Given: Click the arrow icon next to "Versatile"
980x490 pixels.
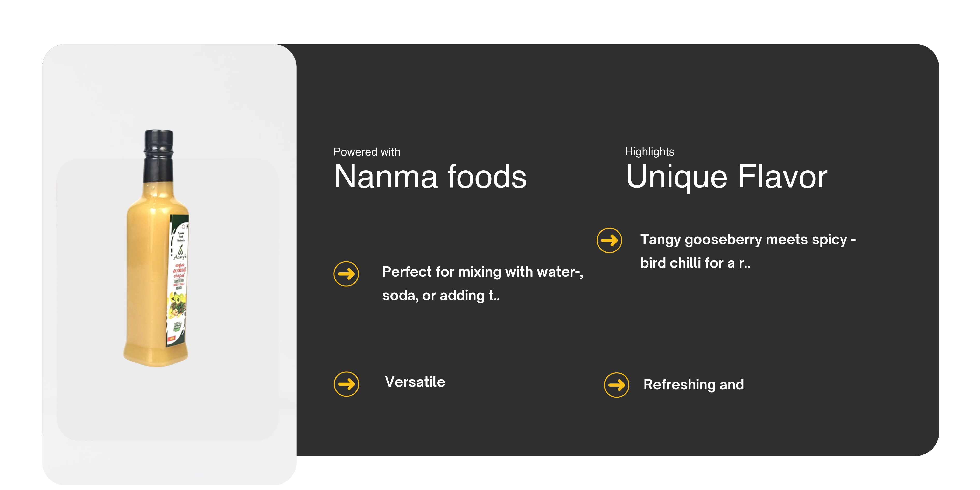Looking at the screenshot, I should point(346,384).
